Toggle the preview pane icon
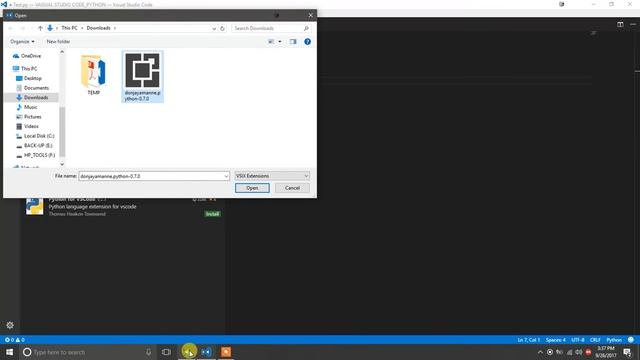Screen dimensions: 640x360 tap(293, 41)
